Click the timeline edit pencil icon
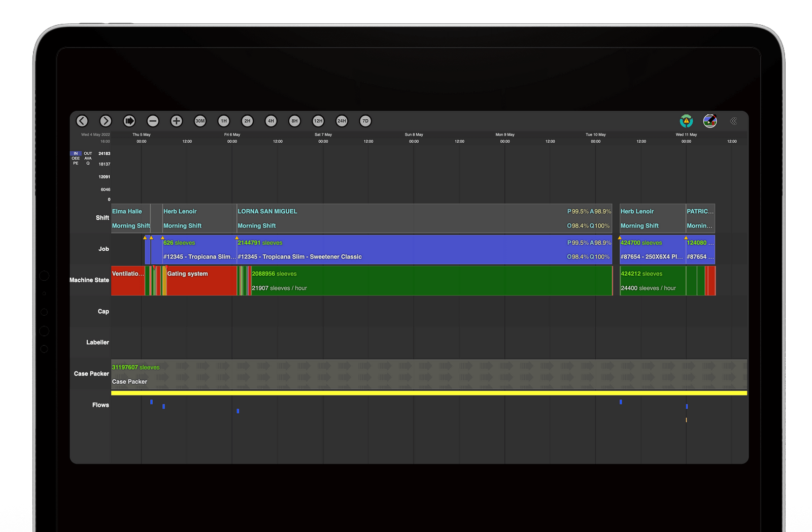The width and height of the screenshot is (812, 532). pos(709,121)
